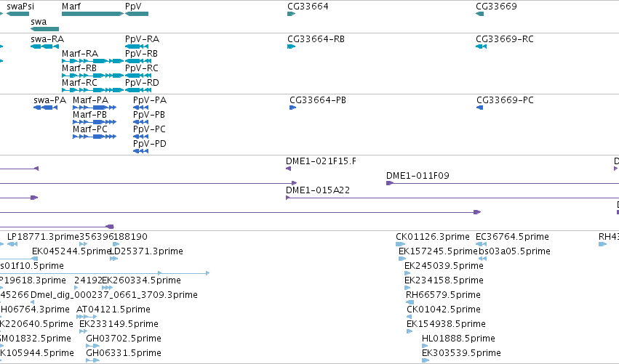The width and height of the screenshot is (619, 364).
Task: Select the swaPsi gene feature
Action: pyautogui.click(x=17, y=14)
